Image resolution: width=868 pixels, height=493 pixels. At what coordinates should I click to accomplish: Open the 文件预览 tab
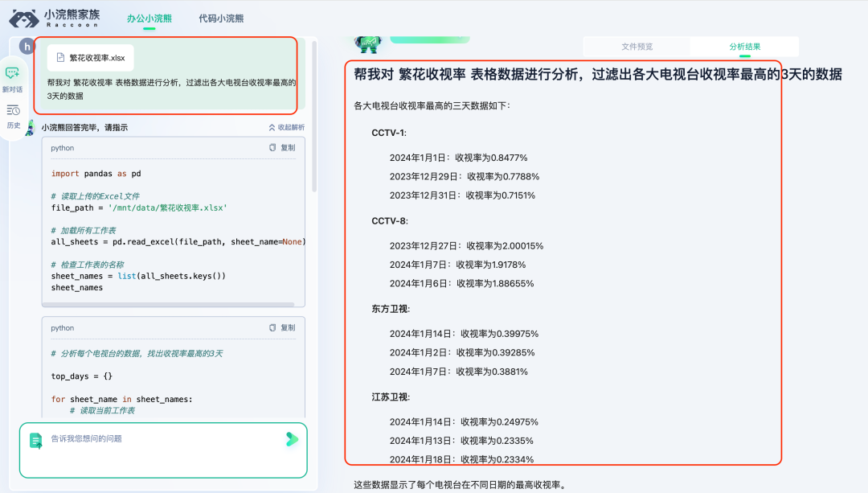(637, 47)
